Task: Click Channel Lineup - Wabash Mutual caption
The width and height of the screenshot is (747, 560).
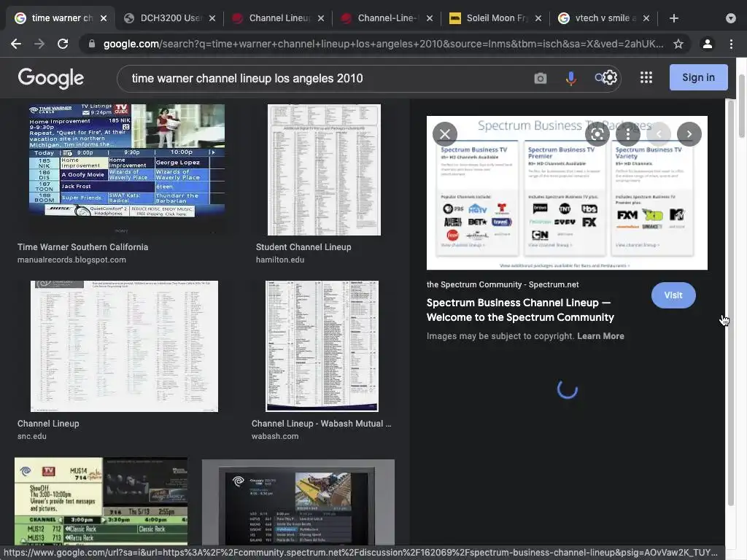Action: (322, 424)
